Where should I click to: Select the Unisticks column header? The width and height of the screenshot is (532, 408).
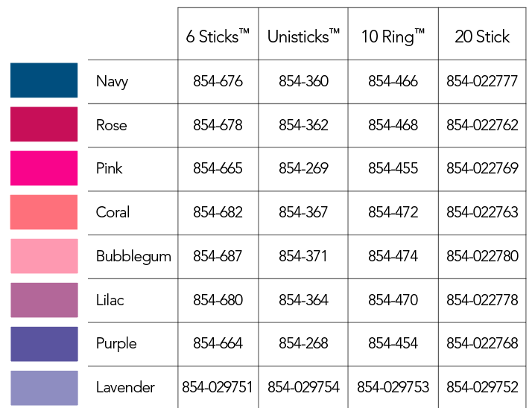[303, 36]
